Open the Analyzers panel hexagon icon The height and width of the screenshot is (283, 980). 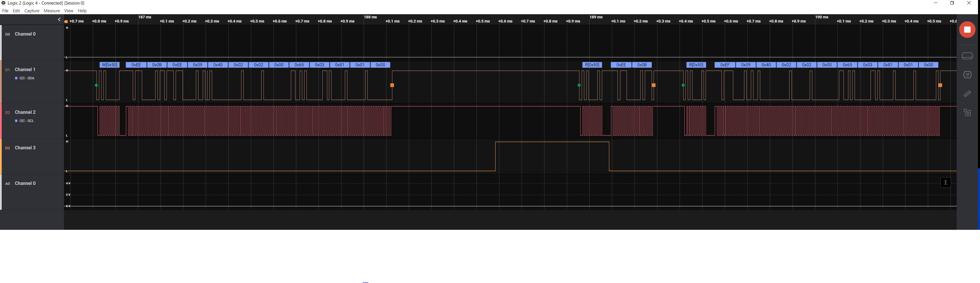(x=967, y=75)
